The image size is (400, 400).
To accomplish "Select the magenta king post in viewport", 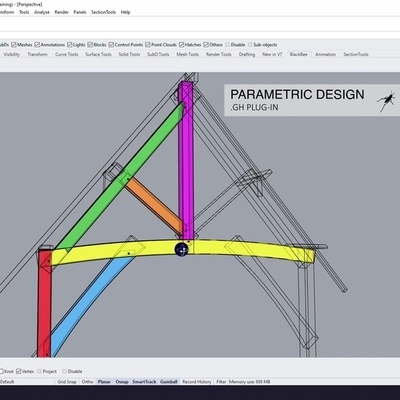I will (185, 160).
